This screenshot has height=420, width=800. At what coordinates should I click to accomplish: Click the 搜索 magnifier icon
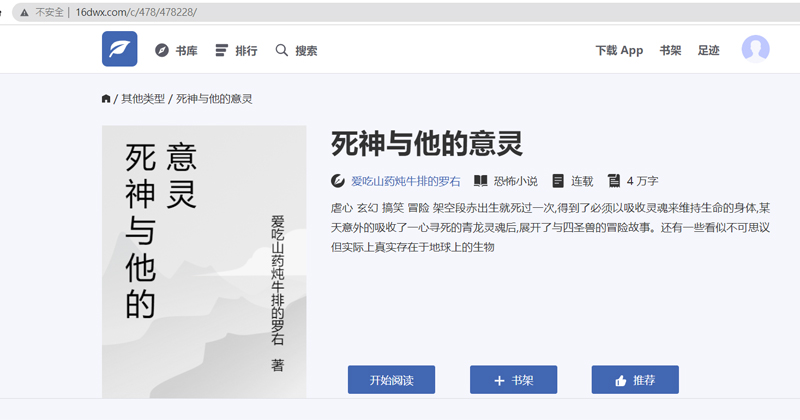(282, 50)
